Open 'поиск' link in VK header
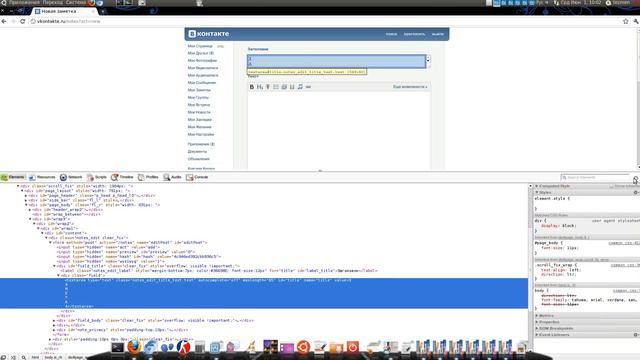Image resolution: width=640 pixels, height=360 pixels. (391, 34)
